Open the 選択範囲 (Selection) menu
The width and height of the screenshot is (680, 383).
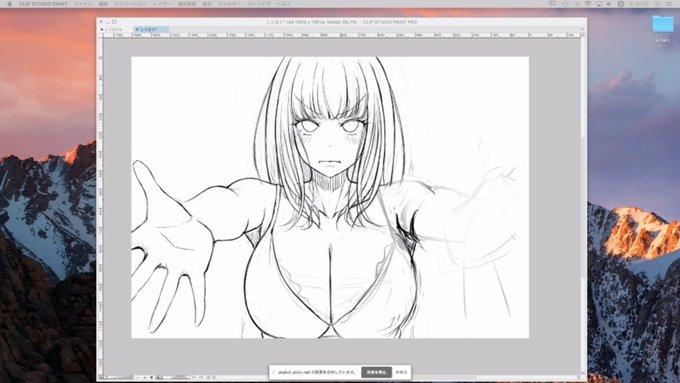(187, 3)
